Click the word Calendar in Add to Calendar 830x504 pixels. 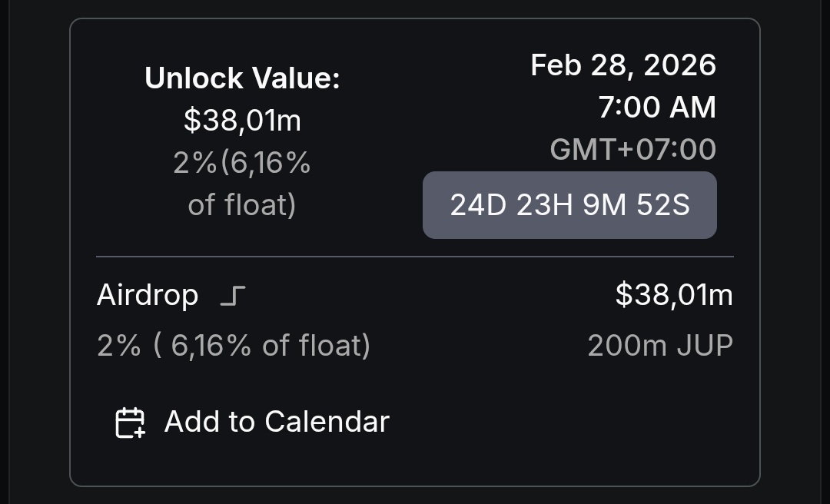[327, 422]
